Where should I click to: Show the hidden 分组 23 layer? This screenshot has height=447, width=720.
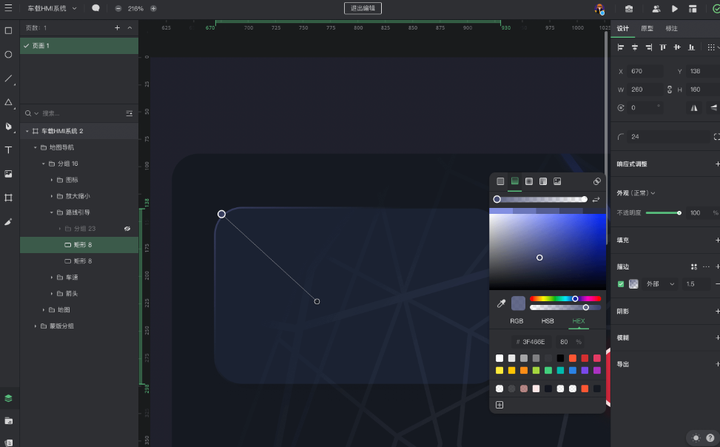(127, 229)
